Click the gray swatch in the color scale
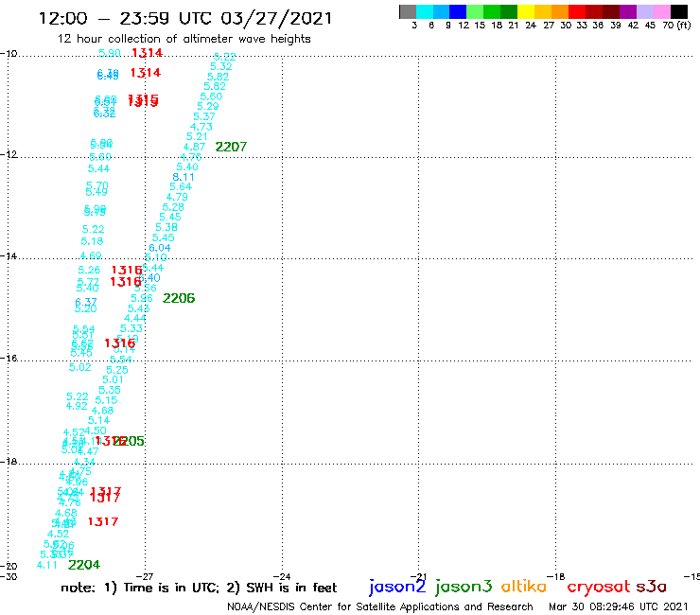 408,11
